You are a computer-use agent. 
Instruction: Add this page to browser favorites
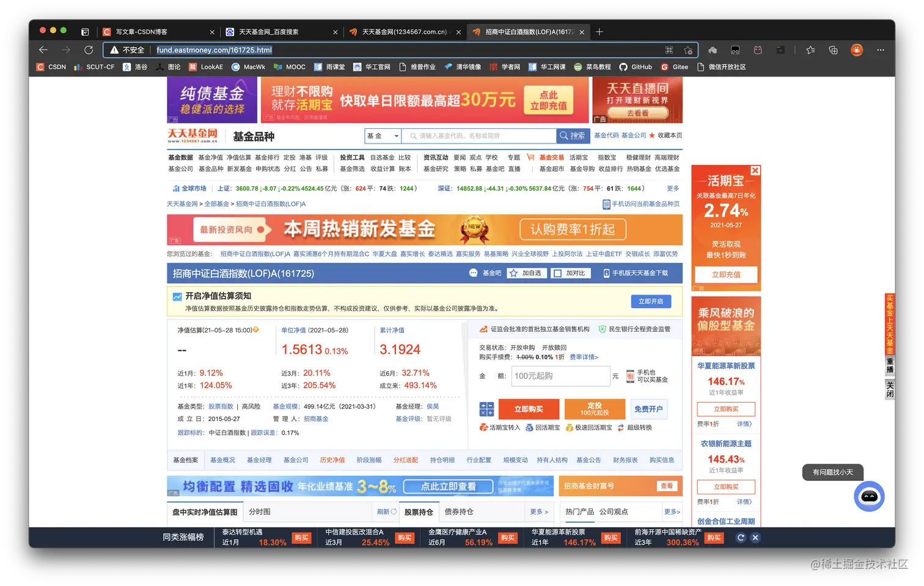pyautogui.click(x=688, y=50)
